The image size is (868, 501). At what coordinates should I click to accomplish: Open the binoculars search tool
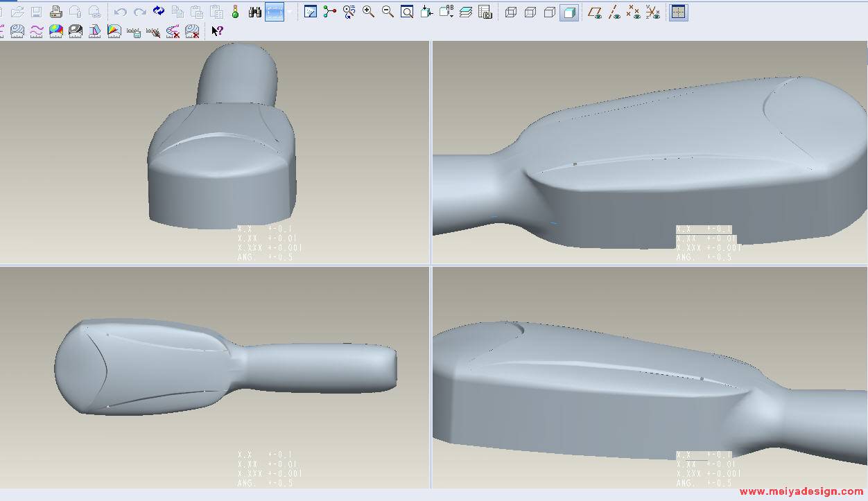click(255, 12)
